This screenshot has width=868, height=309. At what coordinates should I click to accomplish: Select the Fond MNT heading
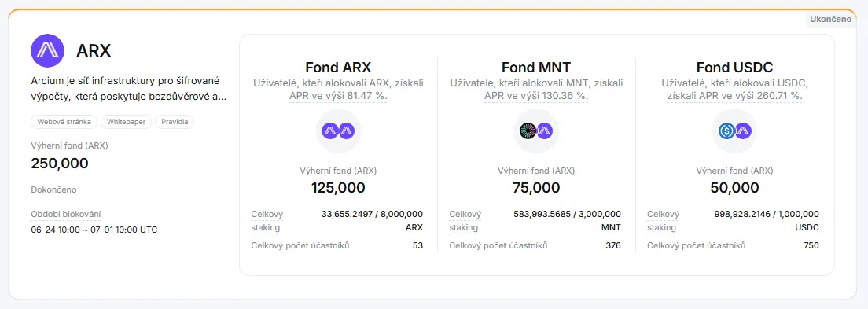(x=536, y=68)
